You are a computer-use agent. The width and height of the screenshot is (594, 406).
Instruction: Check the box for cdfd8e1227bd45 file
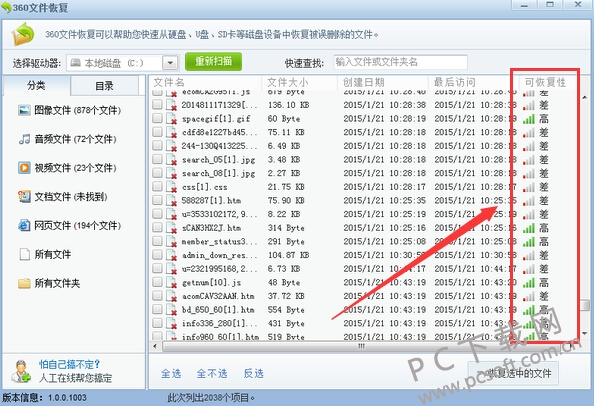pyautogui.click(x=157, y=132)
